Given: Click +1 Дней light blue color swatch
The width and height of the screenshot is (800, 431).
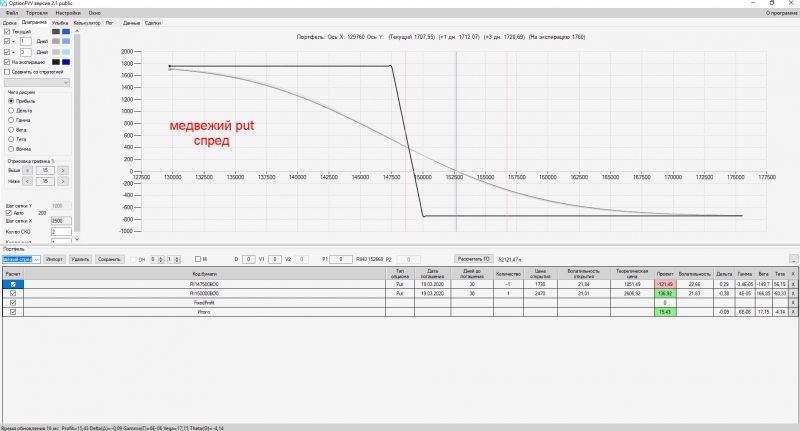Looking at the screenshot, I should click(66, 41).
